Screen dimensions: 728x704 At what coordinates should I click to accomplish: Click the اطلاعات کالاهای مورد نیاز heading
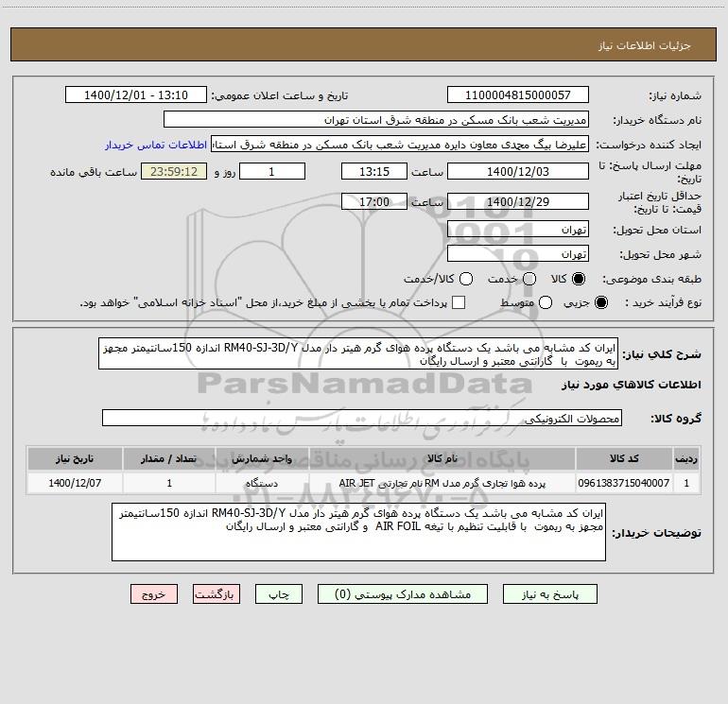pyautogui.click(x=631, y=385)
